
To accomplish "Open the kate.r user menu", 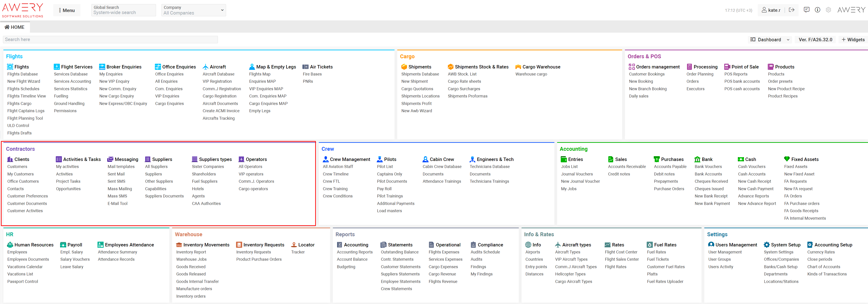I will (x=771, y=10).
